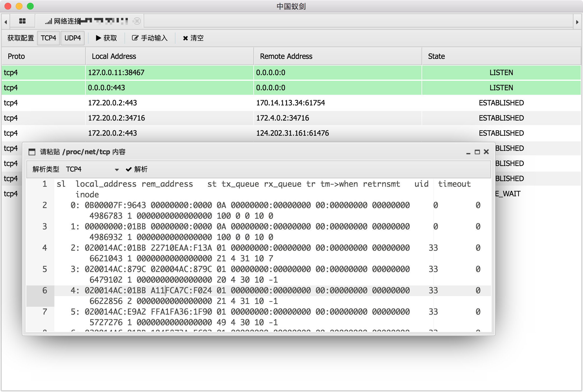Screen dimensions: 583x392
Task: Click the window icon in the dialog title bar
Action: pyautogui.click(x=32, y=152)
